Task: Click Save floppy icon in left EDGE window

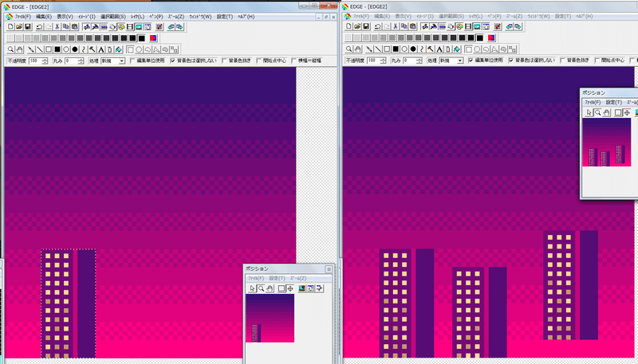Action: click(x=28, y=27)
